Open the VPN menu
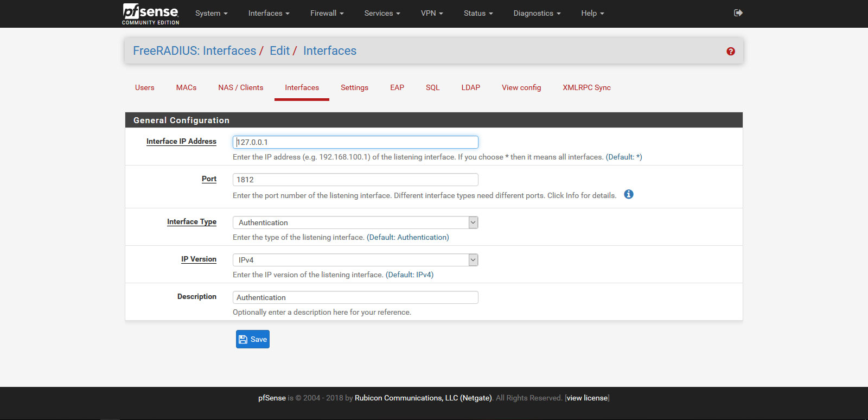The width and height of the screenshot is (868, 420). pos(432,13)
